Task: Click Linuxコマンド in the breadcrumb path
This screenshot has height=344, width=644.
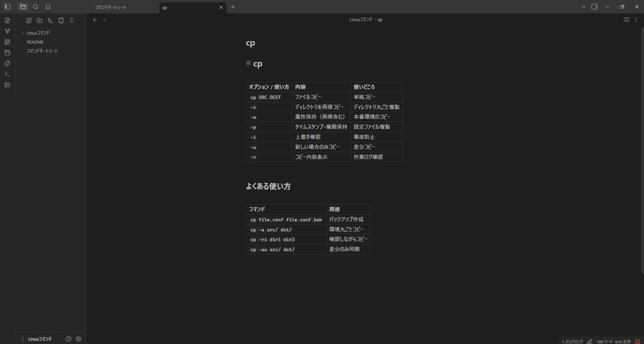Action: click(361, 19)
